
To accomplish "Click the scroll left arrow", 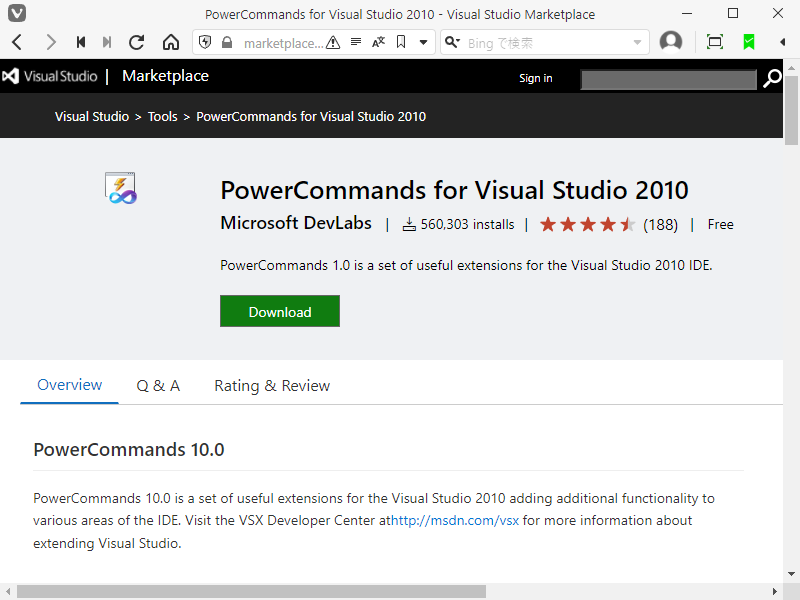I will coord(8,591).
